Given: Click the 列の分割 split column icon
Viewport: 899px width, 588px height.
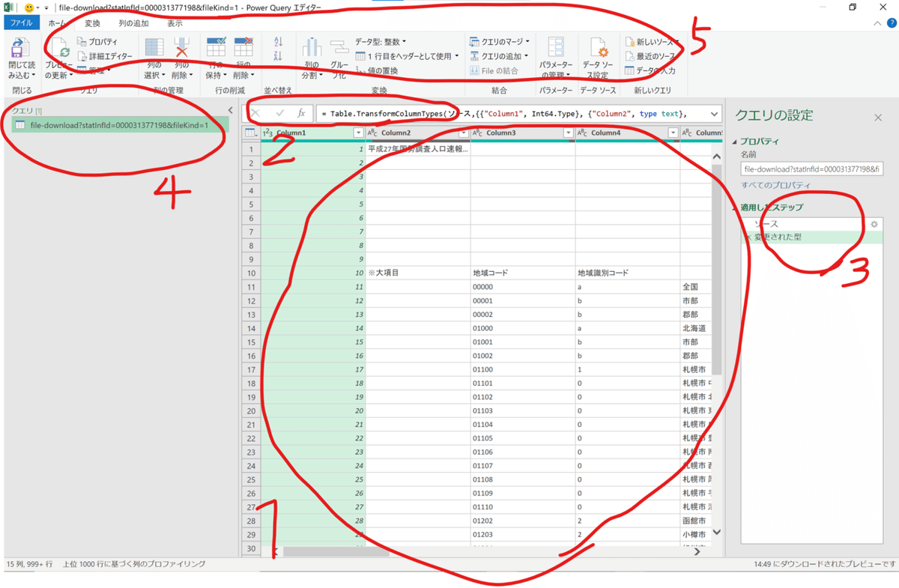Looking at the screenshot, I should (x=312, y=48).
